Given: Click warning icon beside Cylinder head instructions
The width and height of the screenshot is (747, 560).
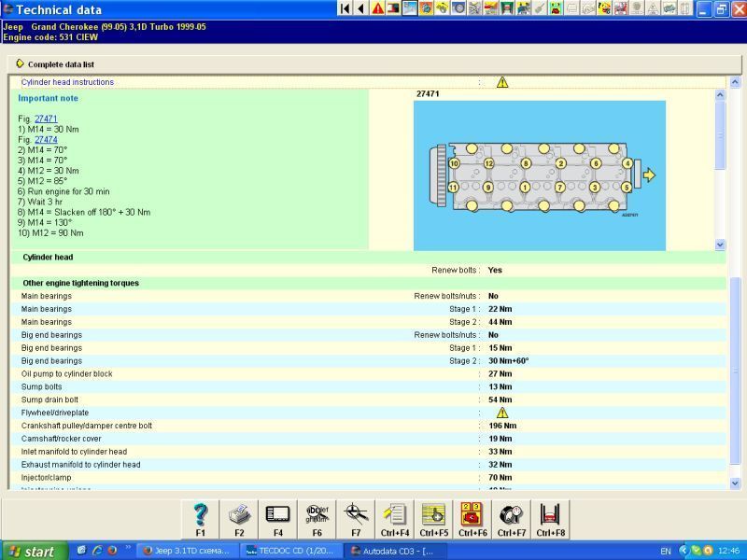Looking at the screenshot, I should (x=502, y=82).
